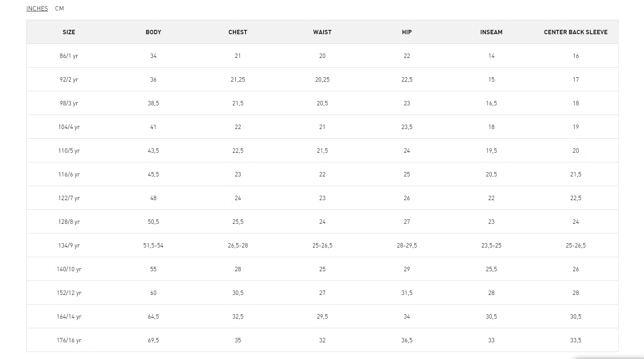Select the 104/4 yr size row
The image size is (644, 359).
[x=322, y=127]
